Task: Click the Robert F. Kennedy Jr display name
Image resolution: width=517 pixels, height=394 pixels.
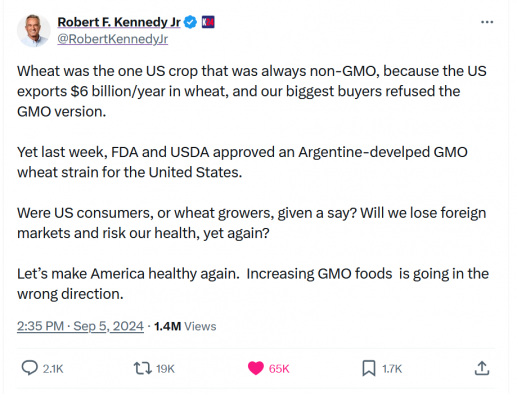Action: pos(119,22)
